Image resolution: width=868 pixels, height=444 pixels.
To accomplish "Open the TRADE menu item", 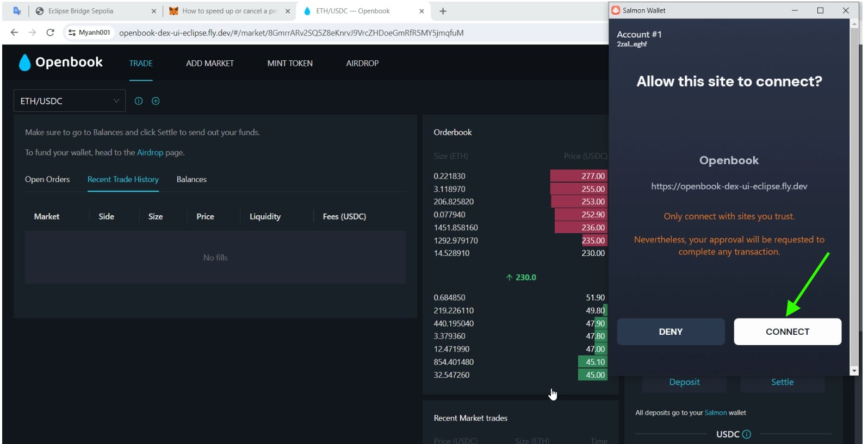I will point(141,63).
